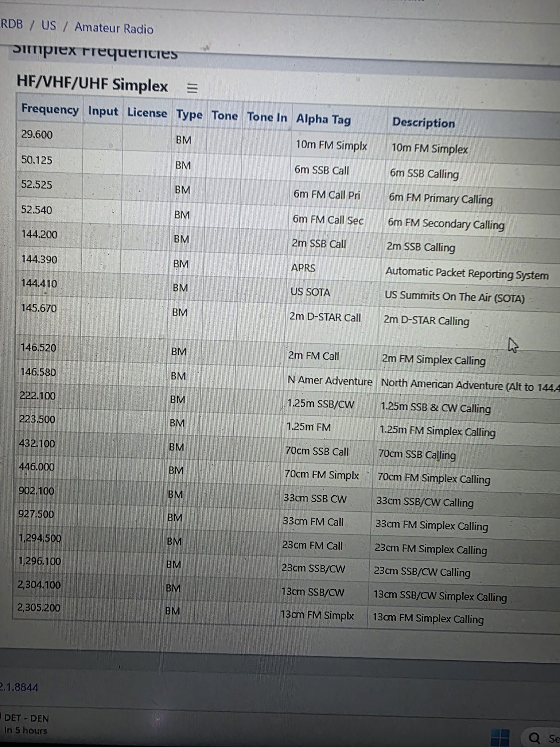Click the BM type cell in 222.100 row

tap(178, 399)
